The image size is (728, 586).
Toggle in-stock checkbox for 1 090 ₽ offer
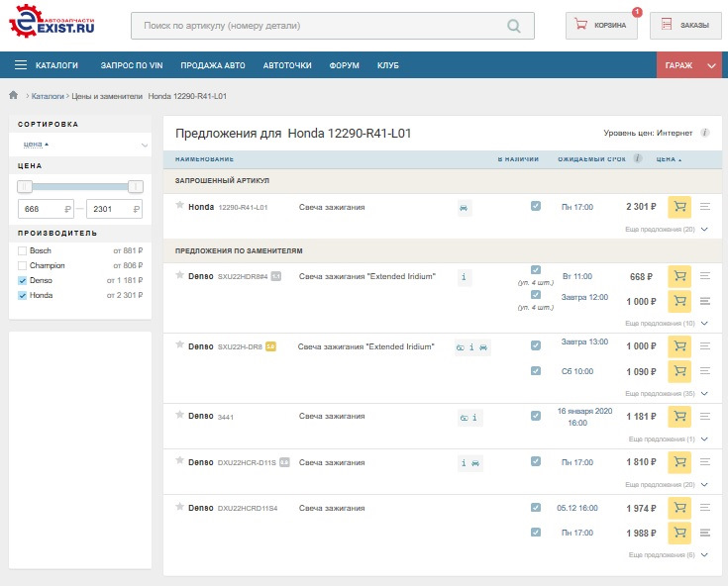click(536, 371)
